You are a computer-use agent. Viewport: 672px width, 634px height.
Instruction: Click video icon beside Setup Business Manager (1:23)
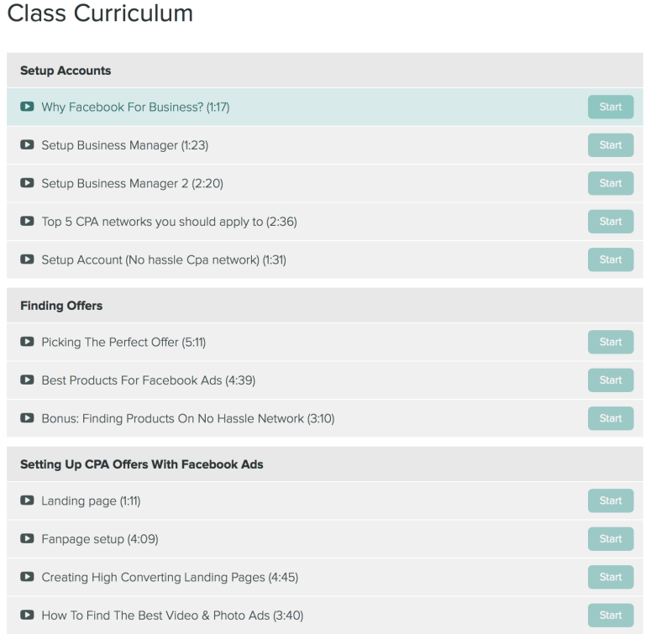click(27, 145)
